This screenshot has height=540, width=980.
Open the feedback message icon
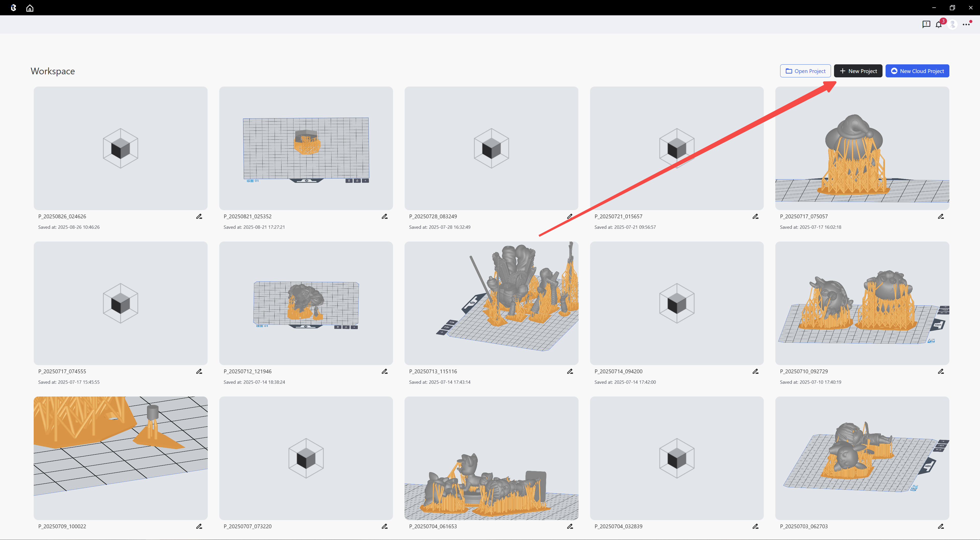pos(926,24)
